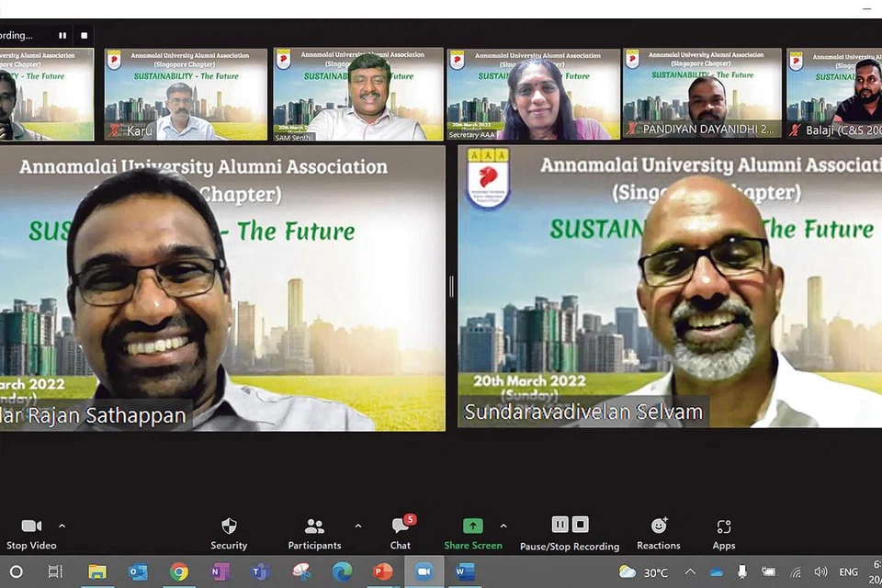Click the Stop Video camera icon
882x588 pixels.
click(31, 526)
